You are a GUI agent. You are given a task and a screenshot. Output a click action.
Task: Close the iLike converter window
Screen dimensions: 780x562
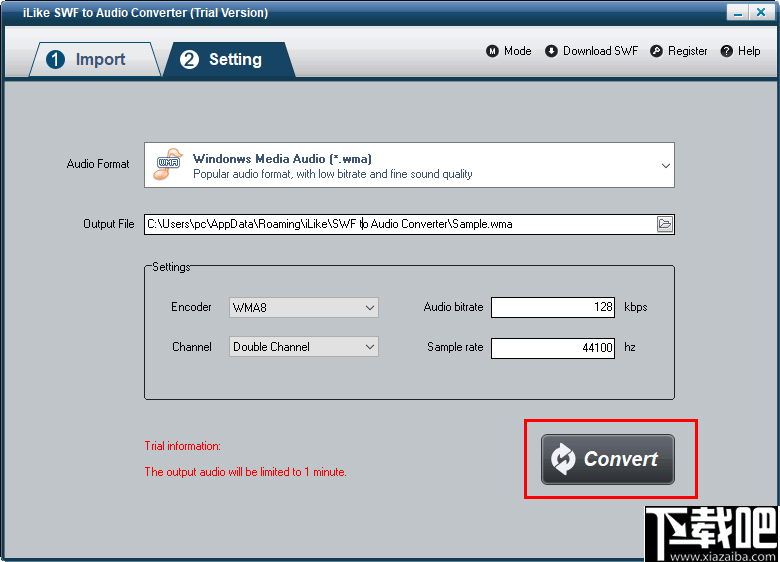(761, 12)
